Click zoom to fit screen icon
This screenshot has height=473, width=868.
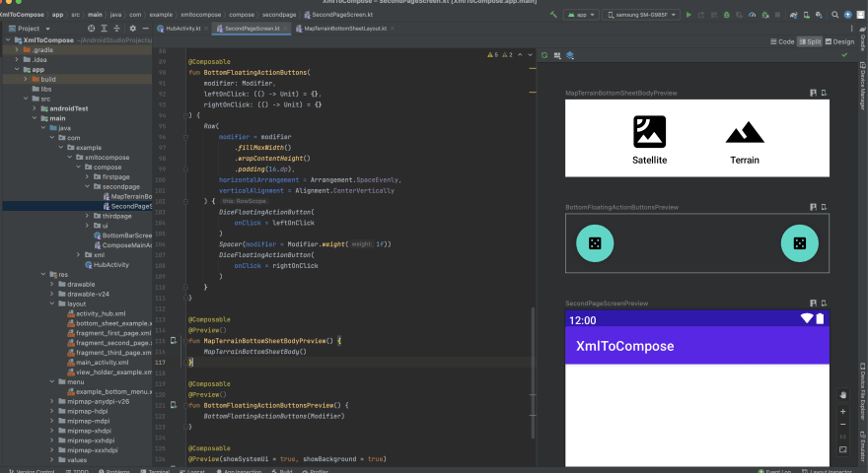[x=843, y=449]
